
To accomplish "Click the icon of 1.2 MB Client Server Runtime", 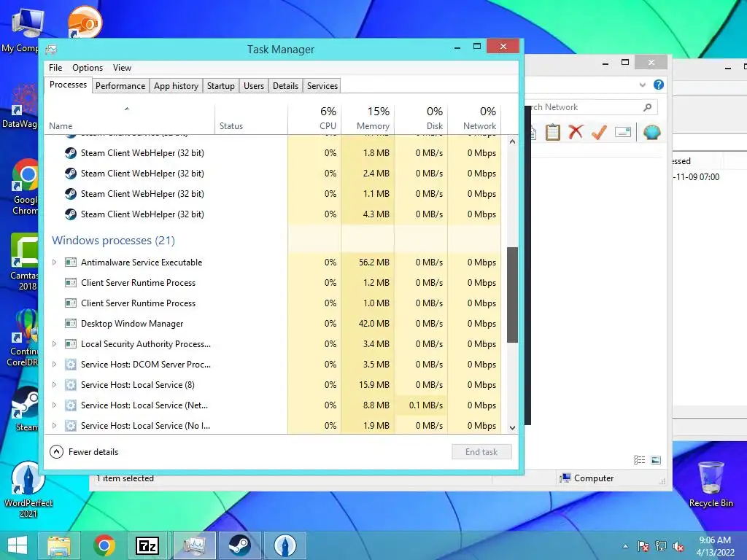I will (x=71, y=283).
